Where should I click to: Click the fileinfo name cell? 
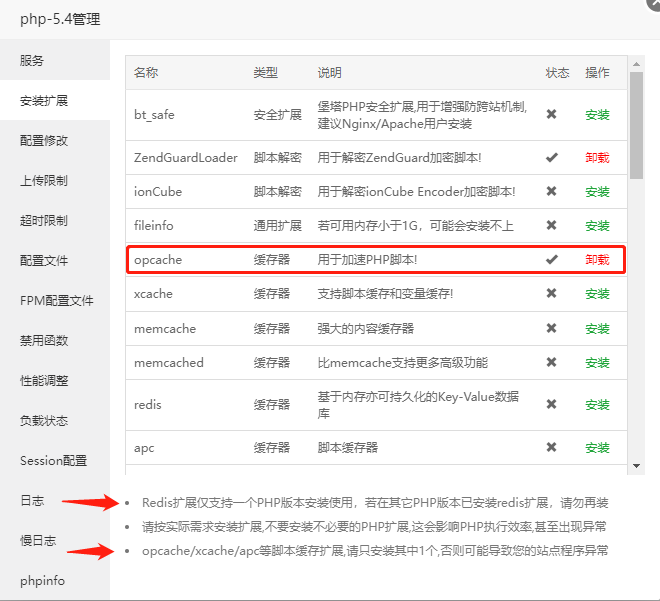click(154, 226)
